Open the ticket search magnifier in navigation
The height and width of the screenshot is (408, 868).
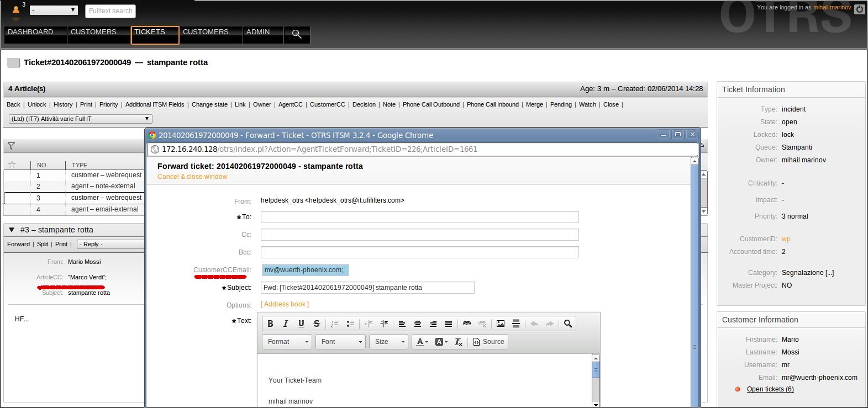(x=297, y=34)
